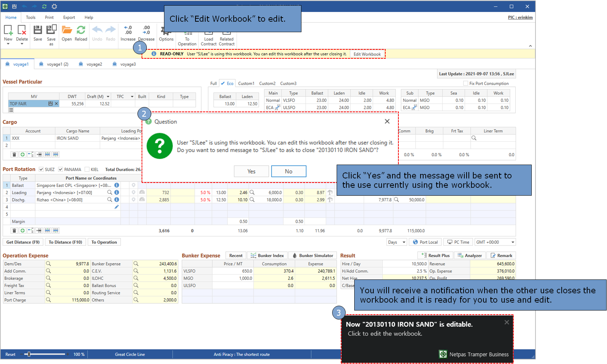
Task: Click the Edit Workbook button
Action: tap(367, 54)
